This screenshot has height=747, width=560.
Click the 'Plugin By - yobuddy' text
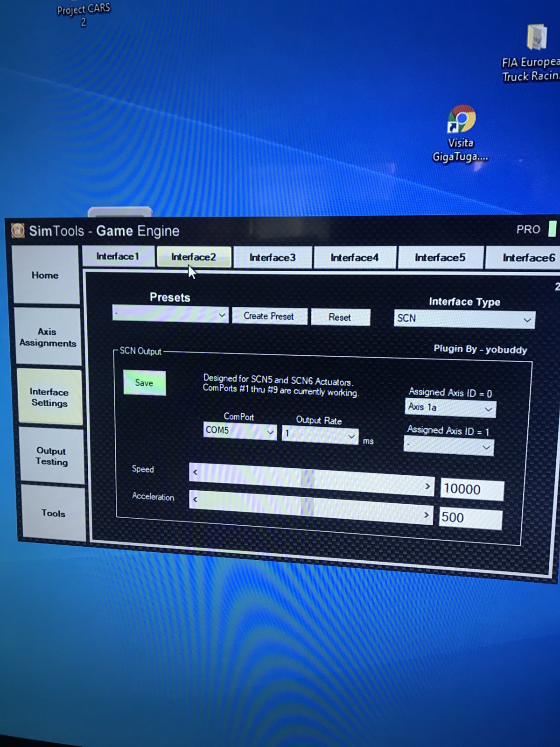coord(480,349)
